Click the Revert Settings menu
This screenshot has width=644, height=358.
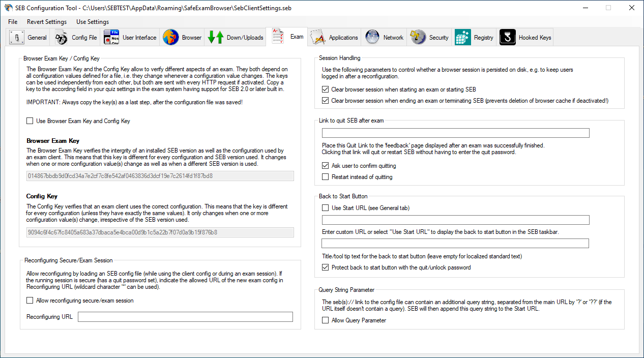tap(46, 22)
